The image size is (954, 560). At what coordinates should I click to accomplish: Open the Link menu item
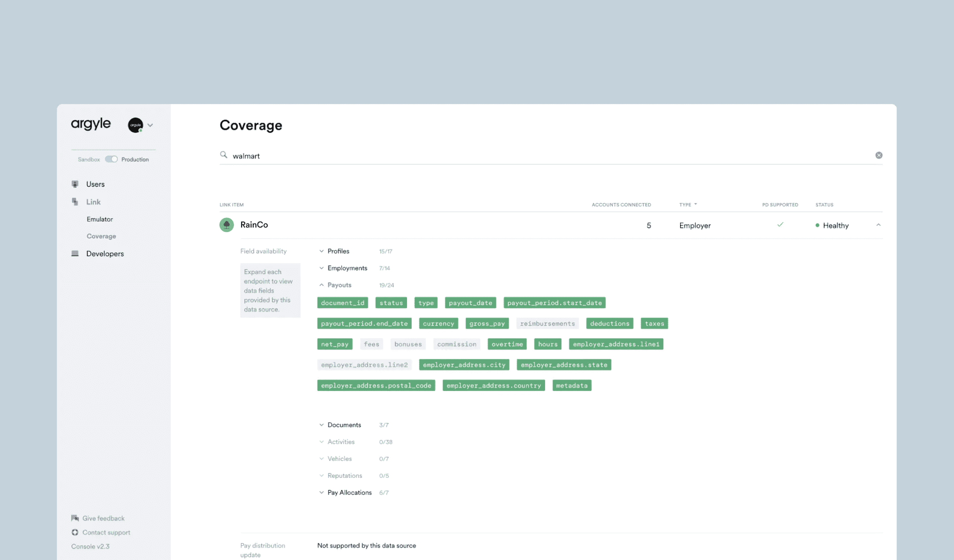pos(94,202)
